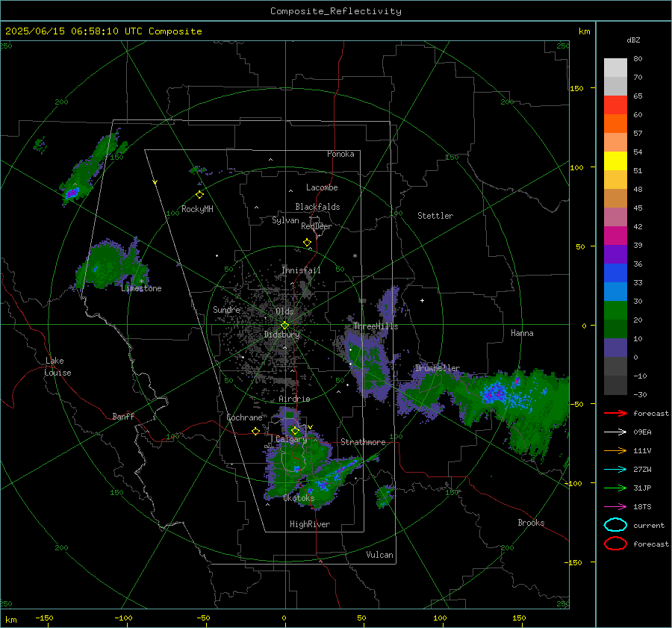Click the Sundre label

click(x=226, y=309)
